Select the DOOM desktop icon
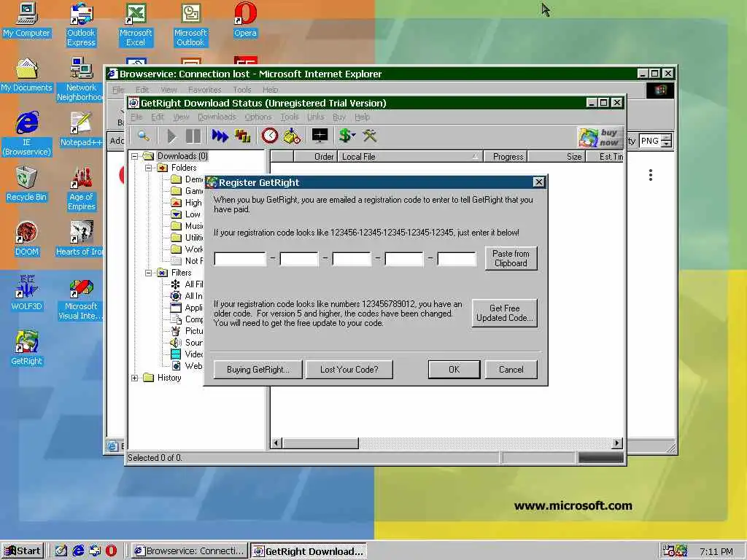747x560 pixels. click(26, 239)
